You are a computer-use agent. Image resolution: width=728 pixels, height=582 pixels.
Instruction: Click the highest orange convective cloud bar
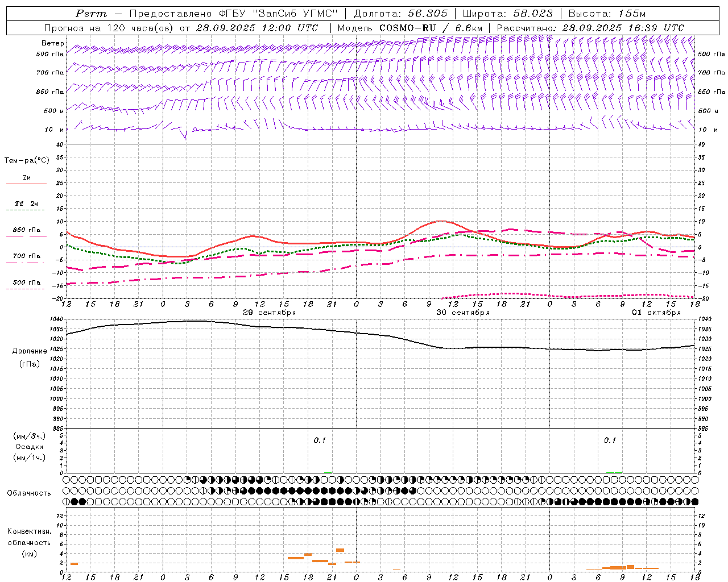[x=340, y=550]
